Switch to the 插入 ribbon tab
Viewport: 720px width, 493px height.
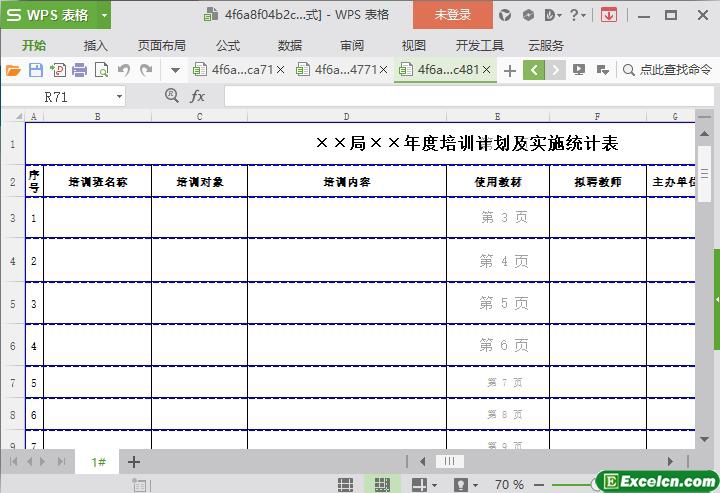tap(96, 45)
